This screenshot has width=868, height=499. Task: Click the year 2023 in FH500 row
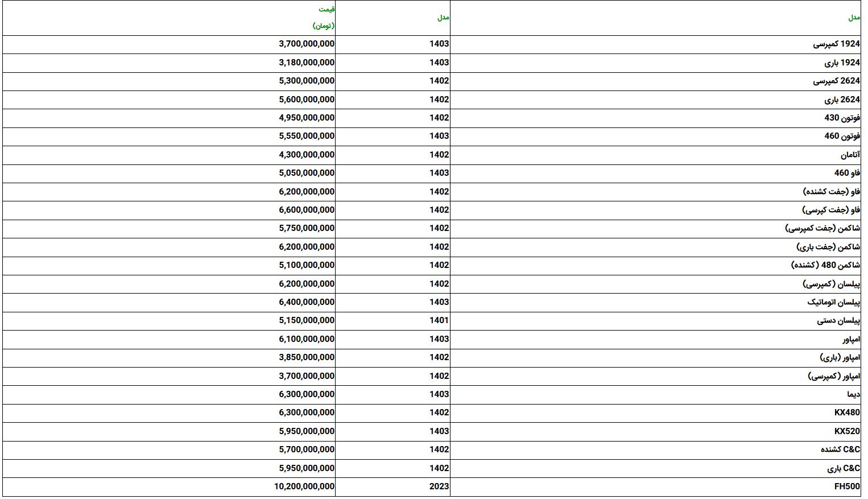click(x=439, y=486)
